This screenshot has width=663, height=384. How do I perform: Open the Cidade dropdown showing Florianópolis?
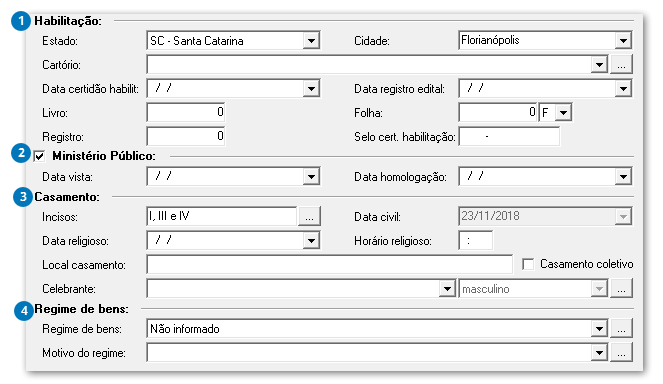point(623,41)
